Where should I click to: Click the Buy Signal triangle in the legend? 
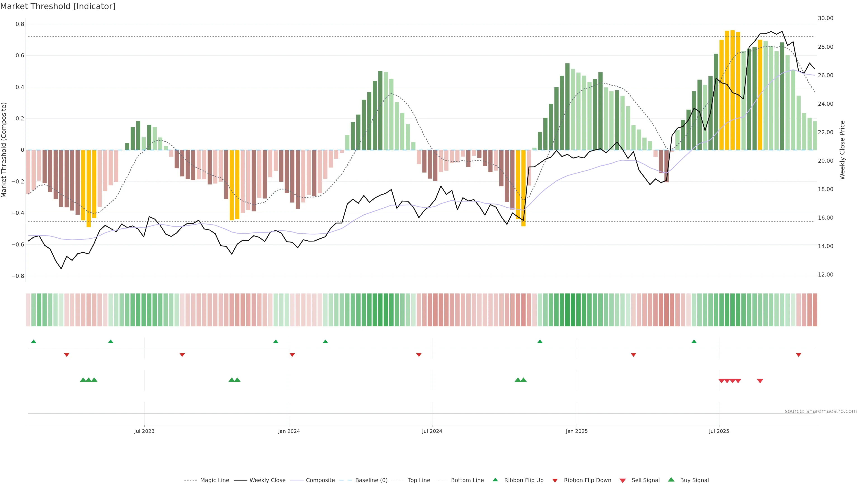point(671,480)
